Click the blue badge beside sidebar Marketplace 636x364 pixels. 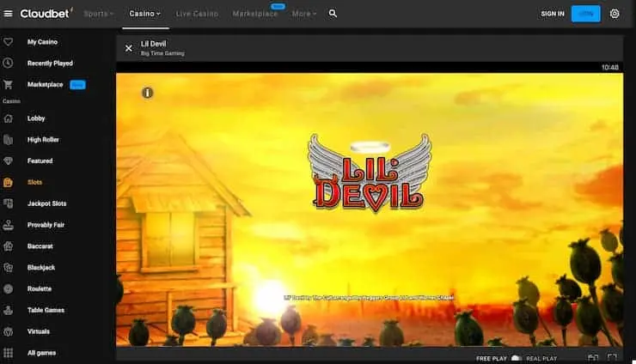coord(77,85)
